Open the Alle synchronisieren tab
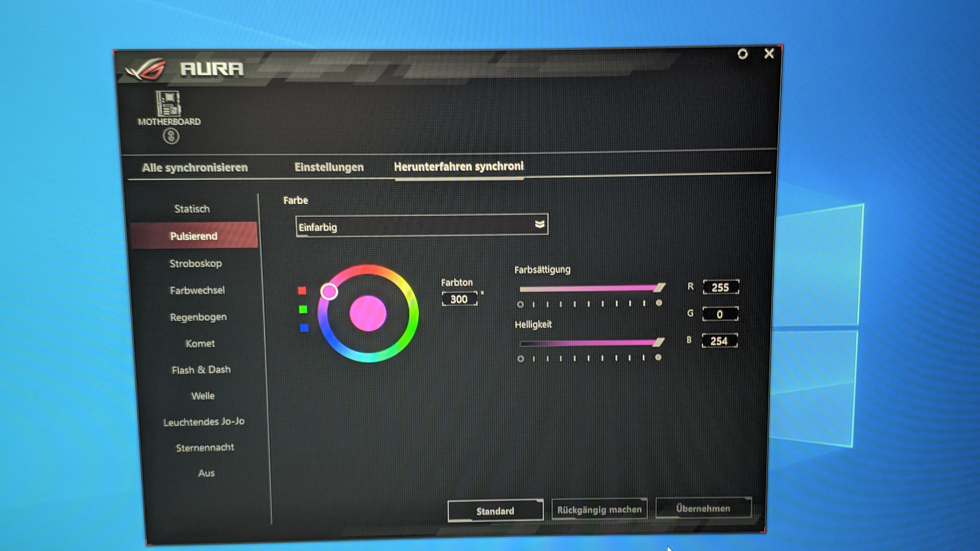Image resolution: width=980 pixels, height=551 pixels. (x=195, y=168)
